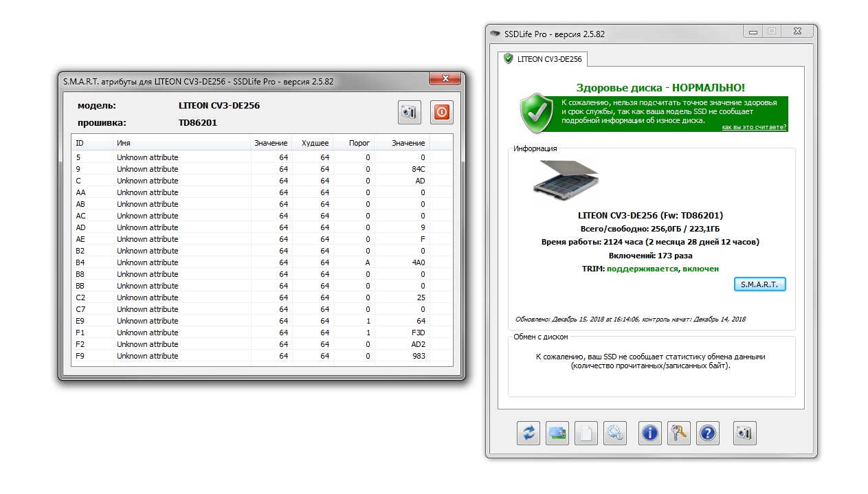The image size is (868, 494).
Task: Select the row with ID BB
Action: [262, 286]
